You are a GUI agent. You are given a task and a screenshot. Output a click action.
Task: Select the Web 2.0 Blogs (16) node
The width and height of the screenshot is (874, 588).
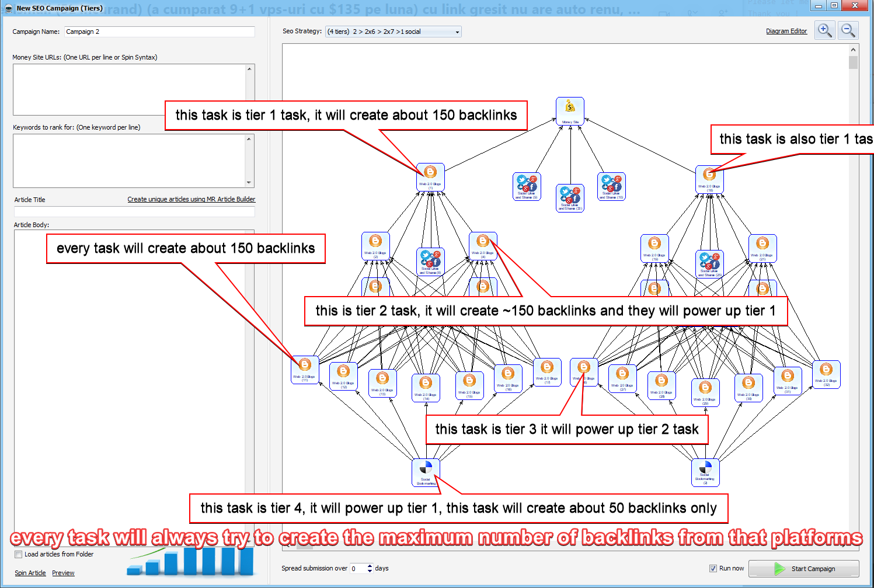click(508, 379)
